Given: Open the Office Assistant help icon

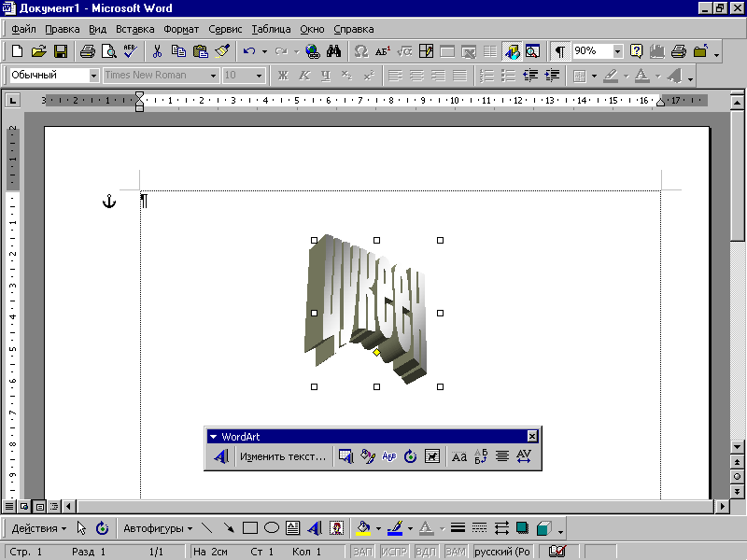Looking at the screenshot, I should pyautogui.click(x=636, y=51).
